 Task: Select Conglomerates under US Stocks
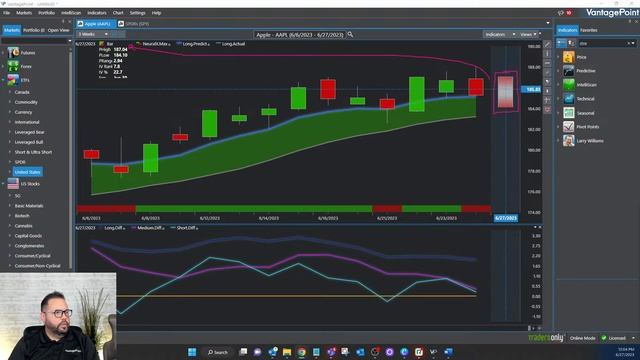click(29, 246)
